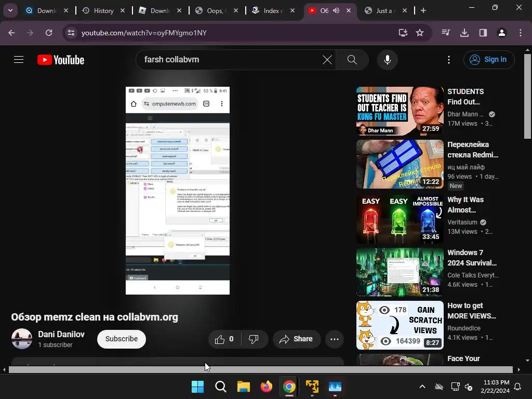Click the horizontal scrollbar at the bottom
532x399 pixels.
[x=261, y=369]
